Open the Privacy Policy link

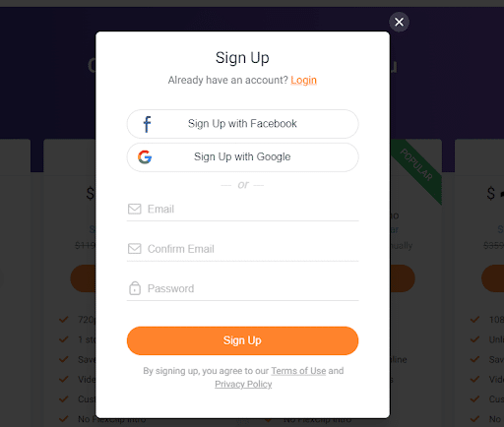(243, 384)
